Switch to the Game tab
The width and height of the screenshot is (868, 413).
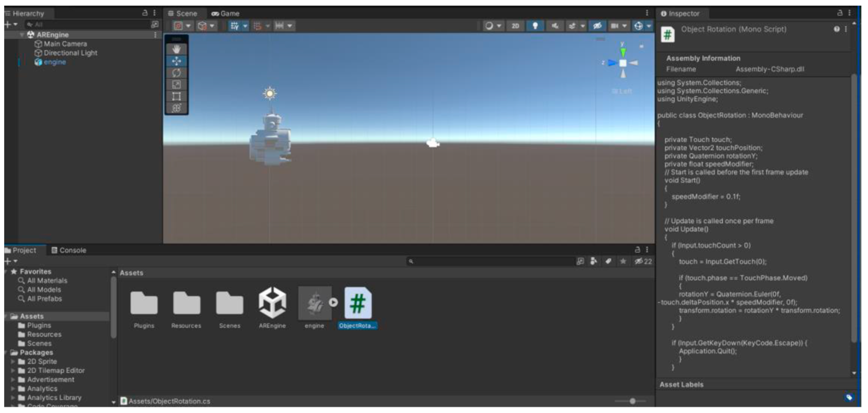[226, 14]
